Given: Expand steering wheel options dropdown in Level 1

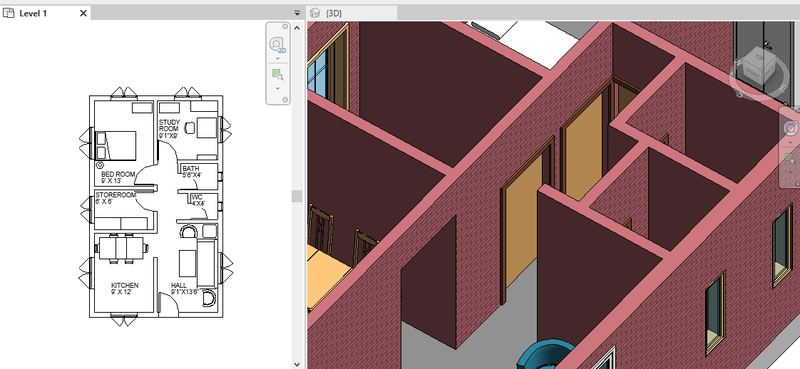Looking at the screenshot, I should click(278, 58).
